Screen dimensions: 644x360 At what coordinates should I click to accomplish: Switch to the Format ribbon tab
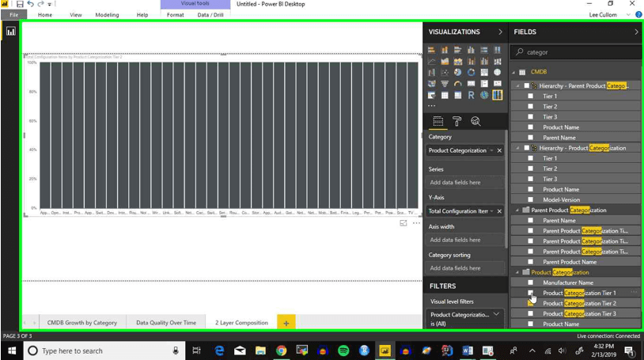176,15
